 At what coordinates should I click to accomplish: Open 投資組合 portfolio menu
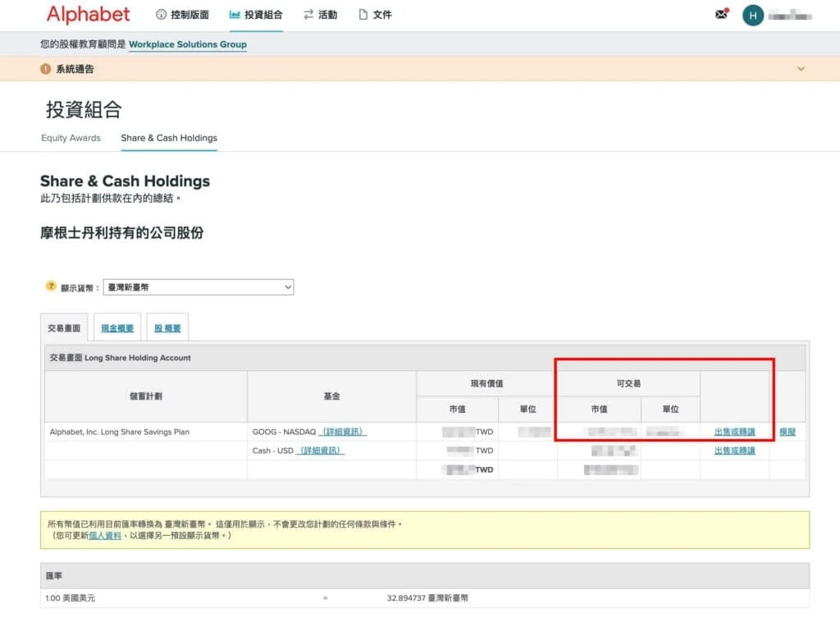point(256,15)
